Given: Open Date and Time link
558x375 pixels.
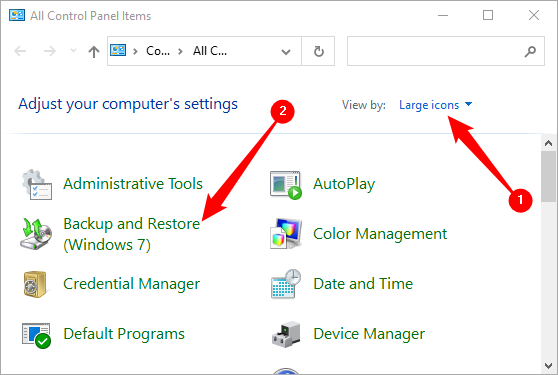Looking at the screenshot, I should point(363,284).
